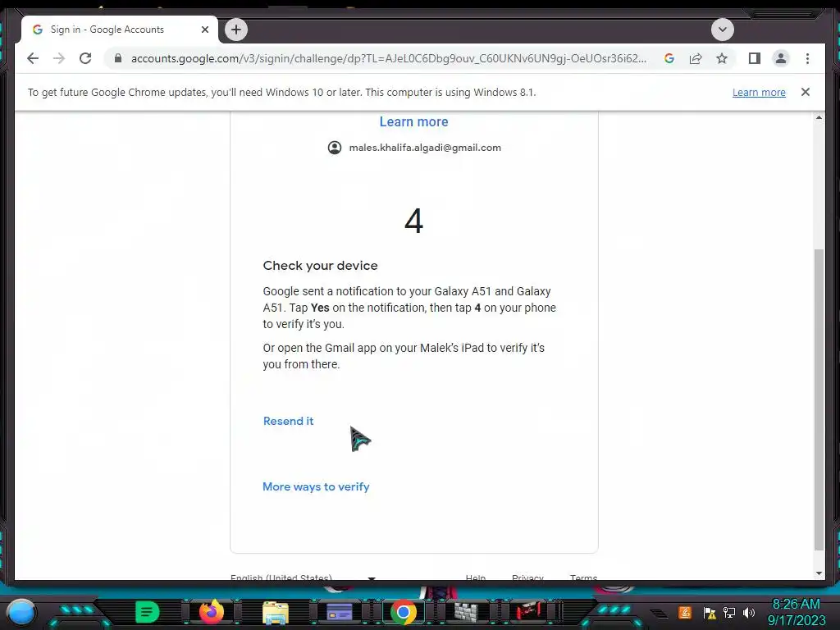Close the Sign in - Google Accounts tab

click(x=204, y=30)
